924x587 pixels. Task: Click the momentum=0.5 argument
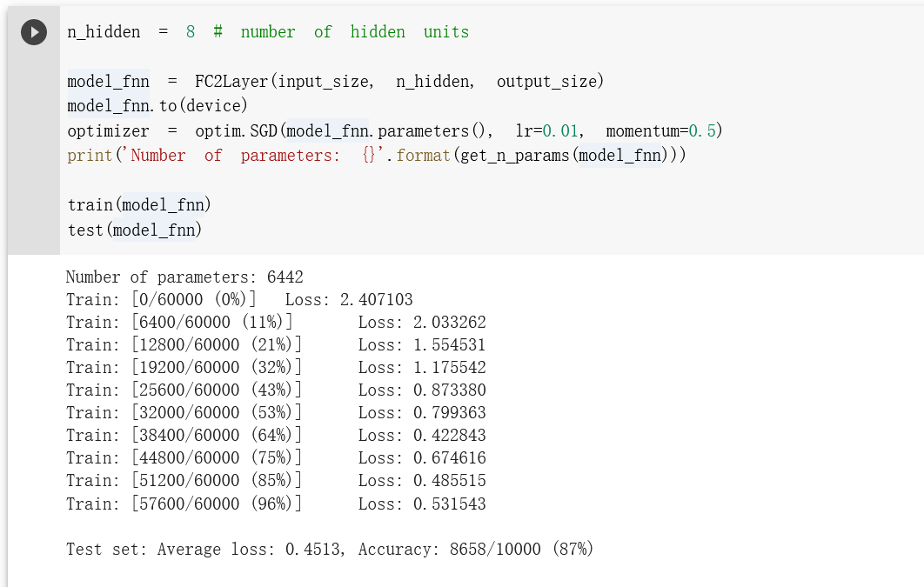tap(664, 131)
